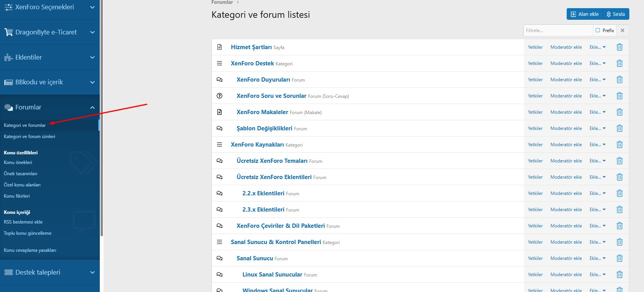Click the sidebar vertical scrollbar
This screenshot has width=644, height=292.
tap(101, 118)
